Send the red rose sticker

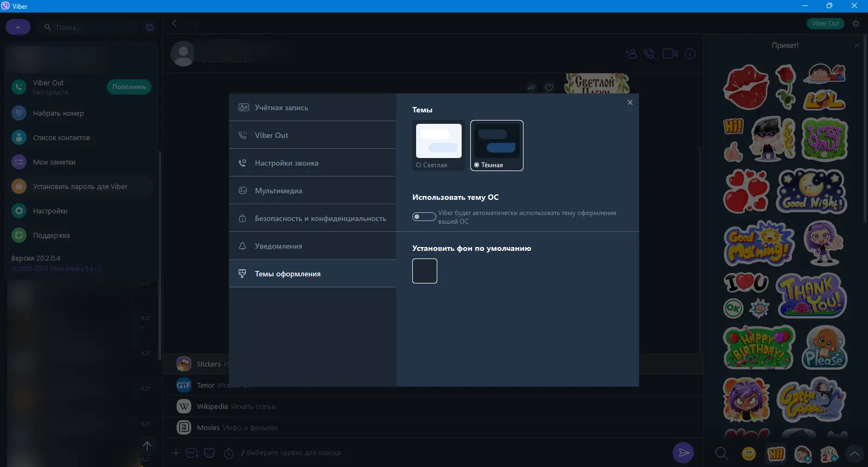tap(786, 87)
